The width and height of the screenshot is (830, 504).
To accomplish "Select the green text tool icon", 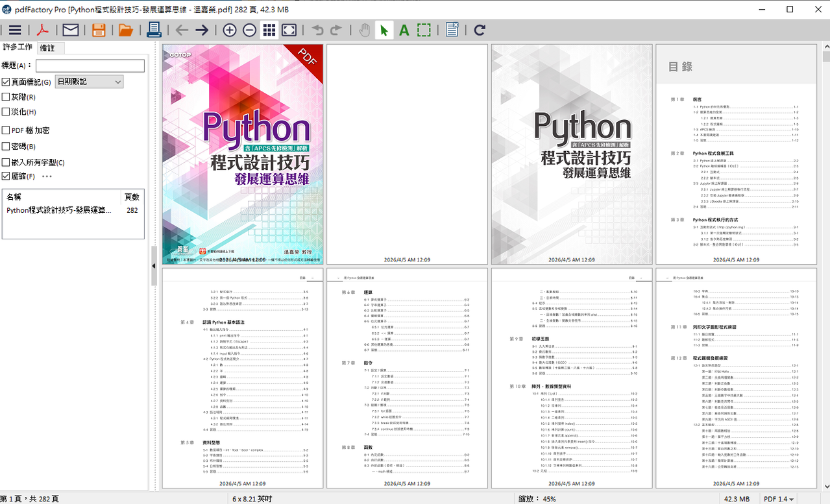I will 404,30.
